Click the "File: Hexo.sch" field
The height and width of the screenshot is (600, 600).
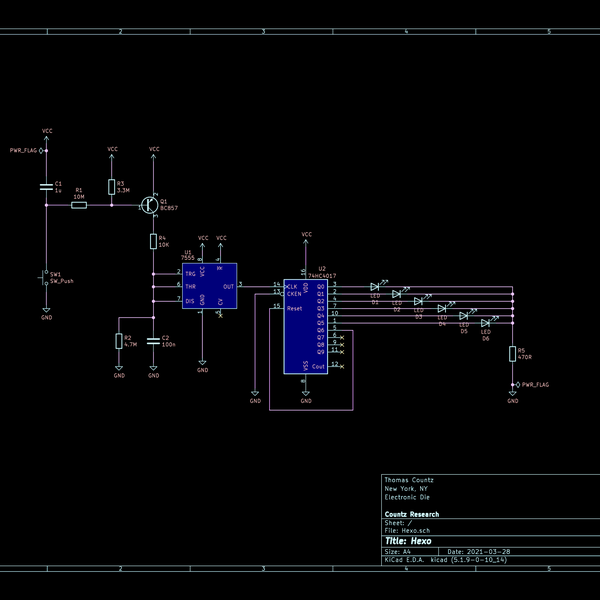(x=407, y=531)
